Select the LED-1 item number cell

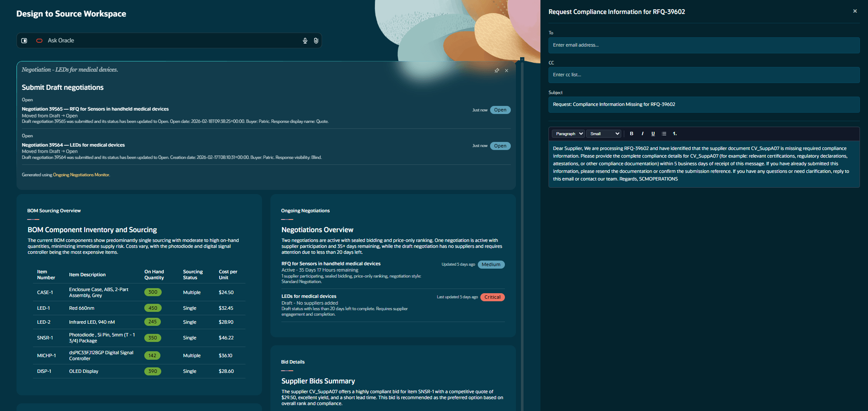tap(43, 308)
